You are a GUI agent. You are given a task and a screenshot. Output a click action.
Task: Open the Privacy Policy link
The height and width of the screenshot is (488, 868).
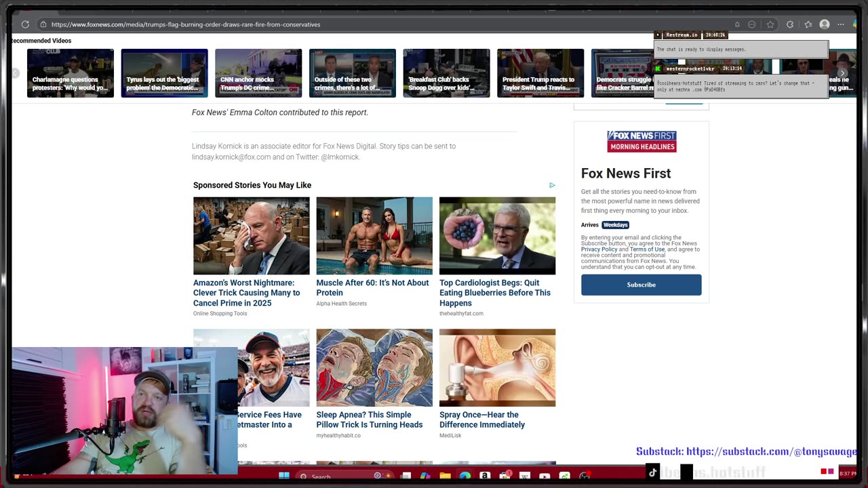pyautogui.click(x=599, y=249)
